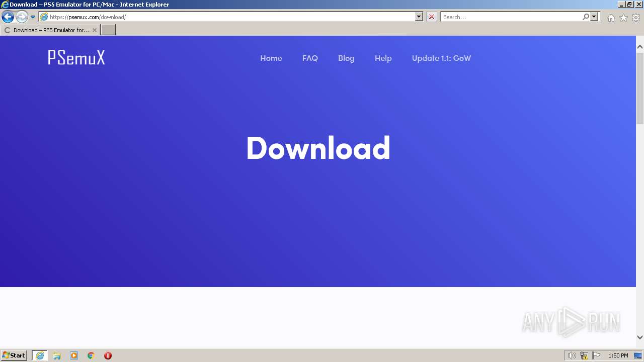Viewport: 644px width, 362px height.
Task: Click the page loading spinner on tab
Action: [x=7, y=30]
